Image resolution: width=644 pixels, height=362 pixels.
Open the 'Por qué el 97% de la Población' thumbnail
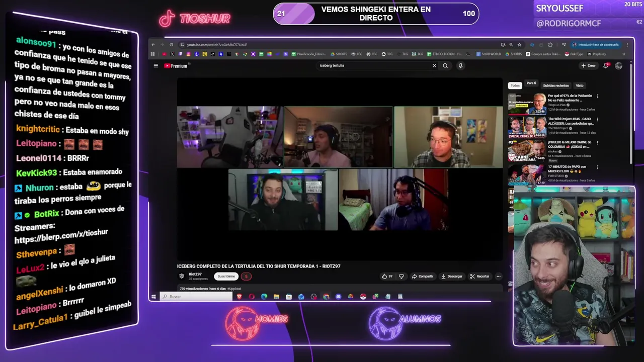pyautogui.click(x=527, y=103)
